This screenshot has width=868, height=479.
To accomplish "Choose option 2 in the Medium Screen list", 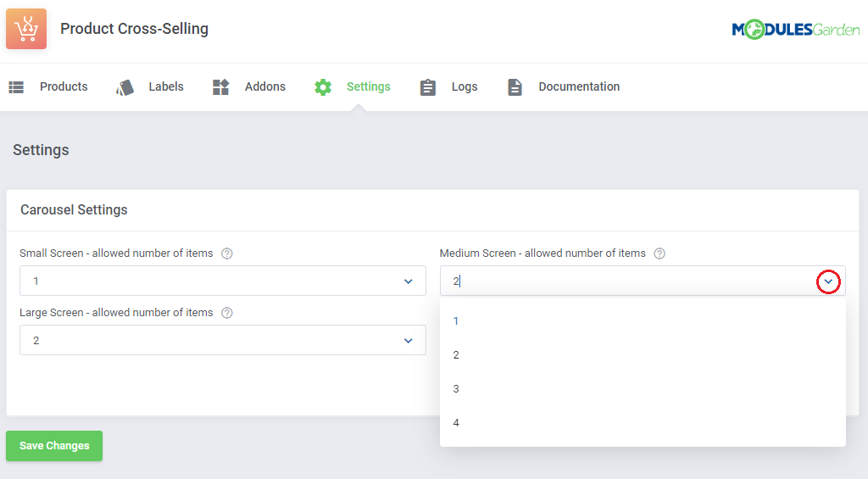I will pos(643,355).
